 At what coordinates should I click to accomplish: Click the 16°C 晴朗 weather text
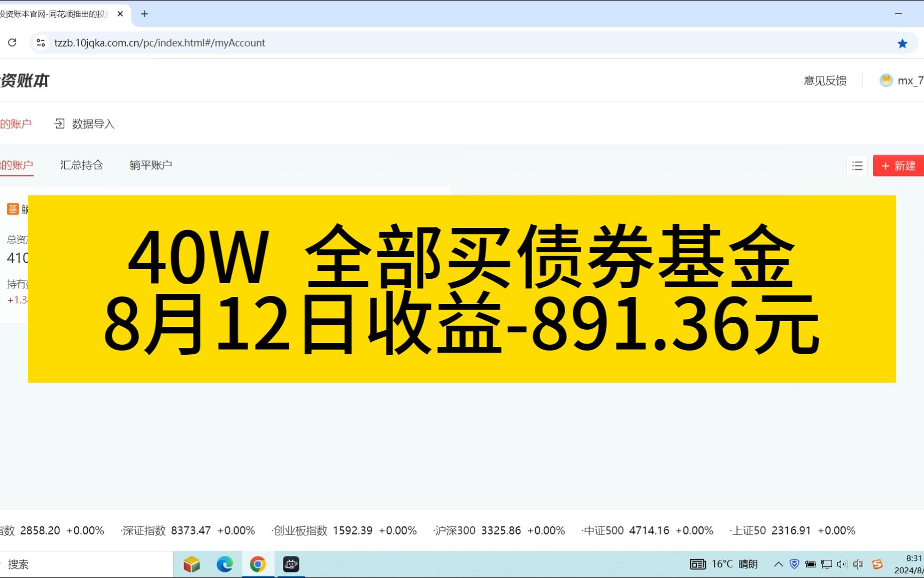[734, 564]
